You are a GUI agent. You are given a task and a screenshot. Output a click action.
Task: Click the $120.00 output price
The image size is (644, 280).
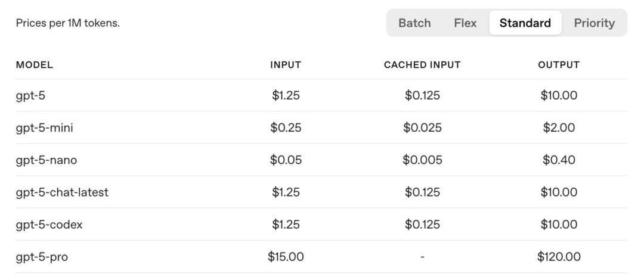point(559,257)
